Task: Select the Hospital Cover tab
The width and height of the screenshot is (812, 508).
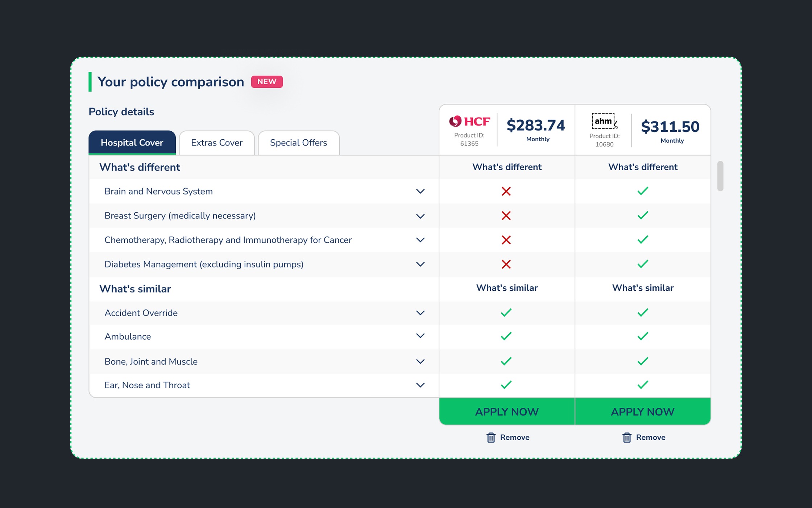Action: tap(132, 143)
